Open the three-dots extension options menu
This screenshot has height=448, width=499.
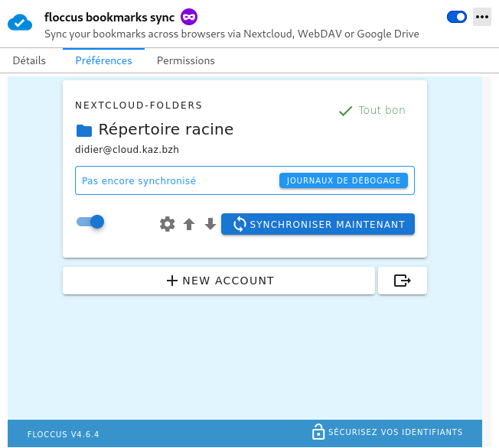(481, 17)
